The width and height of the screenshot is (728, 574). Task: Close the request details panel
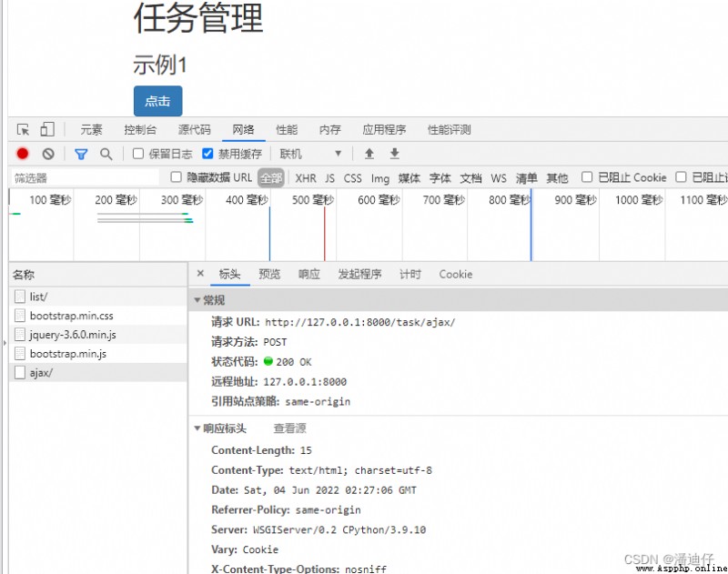point(200,273)
